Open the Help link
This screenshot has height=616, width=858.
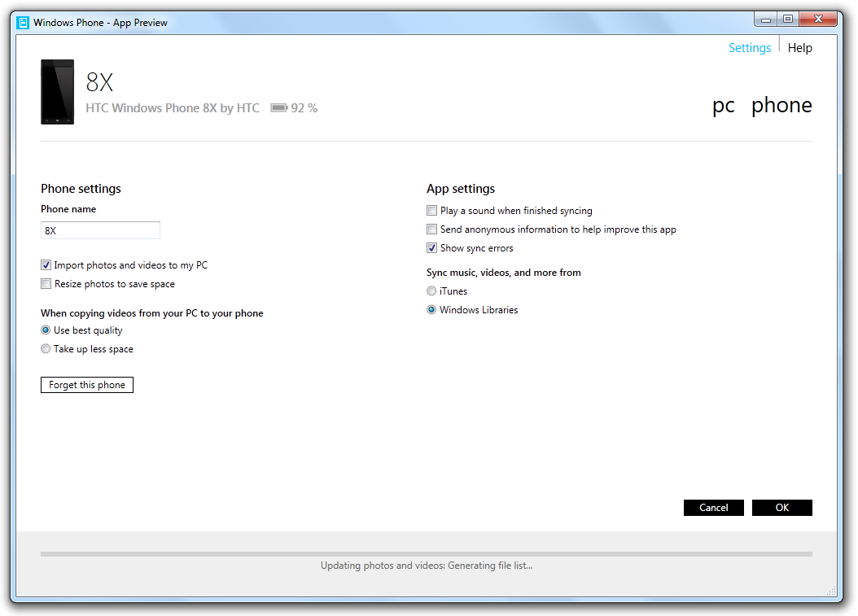799,48
